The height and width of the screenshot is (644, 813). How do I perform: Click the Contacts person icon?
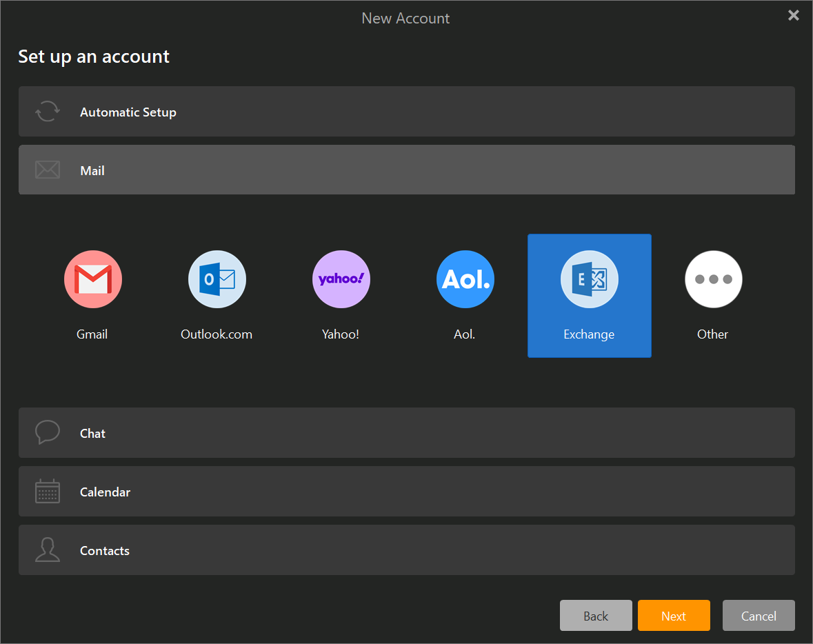tap(48, 550)
